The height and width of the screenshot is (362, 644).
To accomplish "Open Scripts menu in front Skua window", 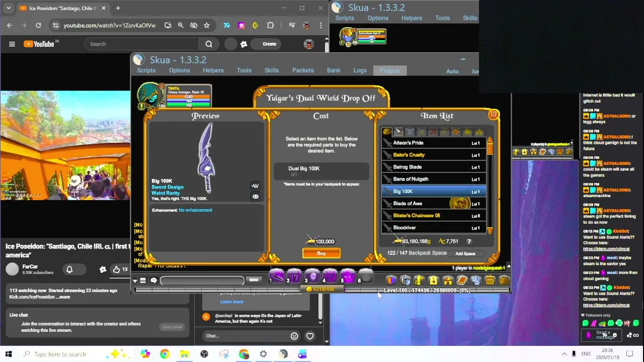I will pyautogui.click(x=146, y=70).
